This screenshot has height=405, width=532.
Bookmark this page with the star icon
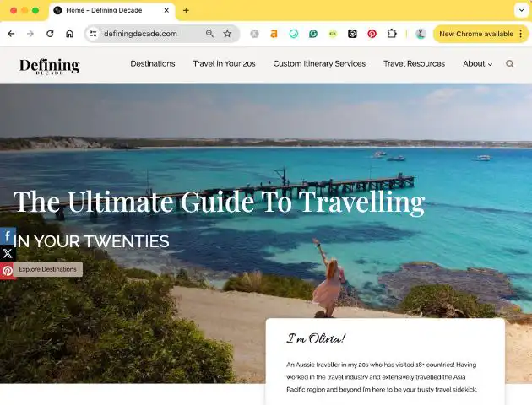coord(227,34)
